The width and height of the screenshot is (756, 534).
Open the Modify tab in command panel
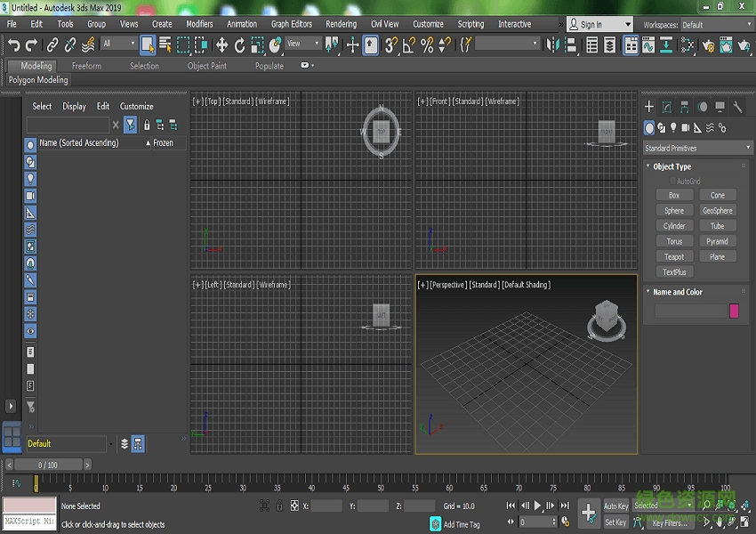point(667,107)
